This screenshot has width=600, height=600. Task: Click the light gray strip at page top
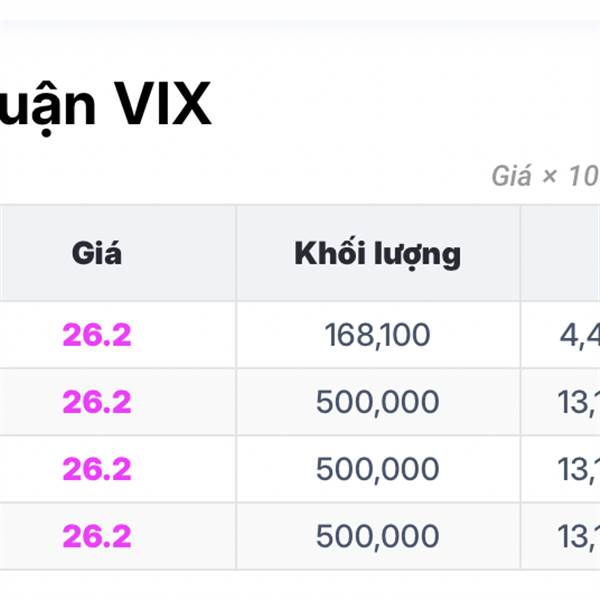click(x=300, y=10)
